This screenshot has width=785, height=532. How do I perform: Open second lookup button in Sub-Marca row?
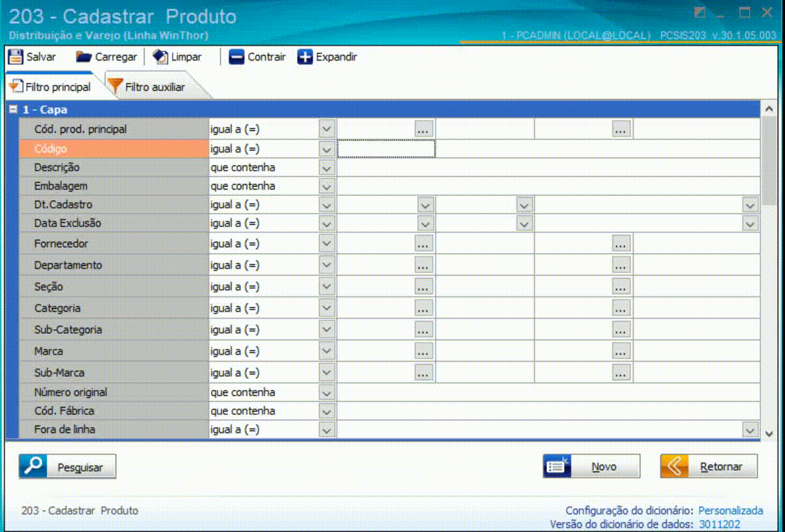click(x=621, y=373)
